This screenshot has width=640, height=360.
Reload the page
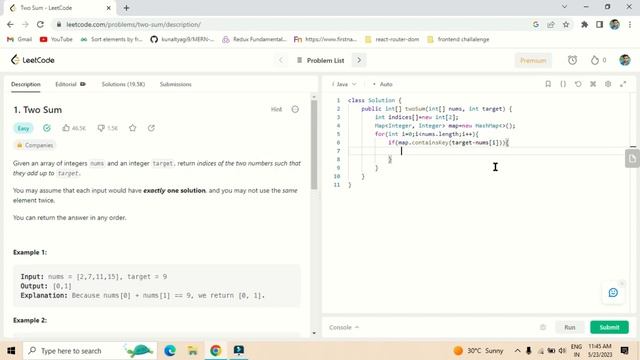pyautogui.click(x=40, y=24)
